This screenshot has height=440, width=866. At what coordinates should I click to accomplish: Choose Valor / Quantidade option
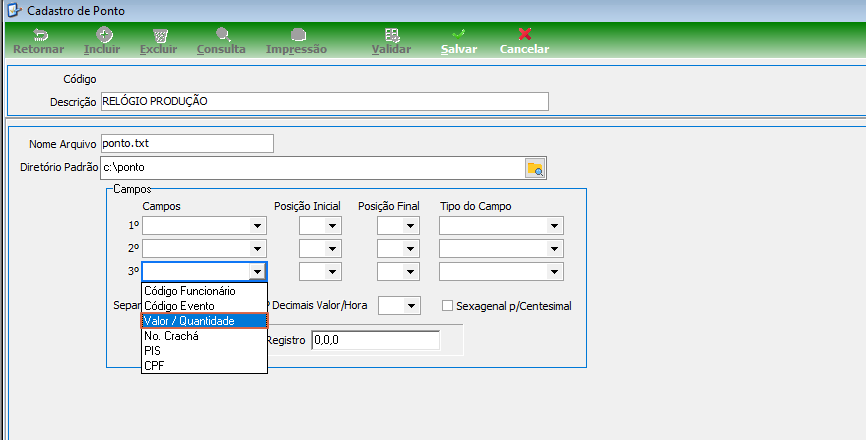point(204,321)
